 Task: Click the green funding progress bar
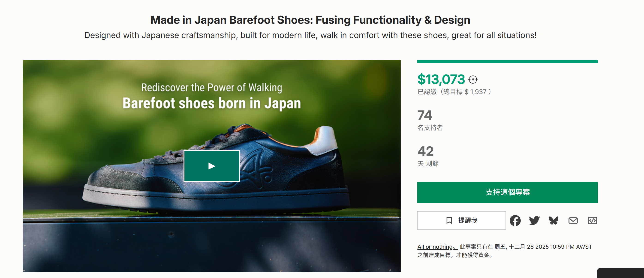(507, 61)
